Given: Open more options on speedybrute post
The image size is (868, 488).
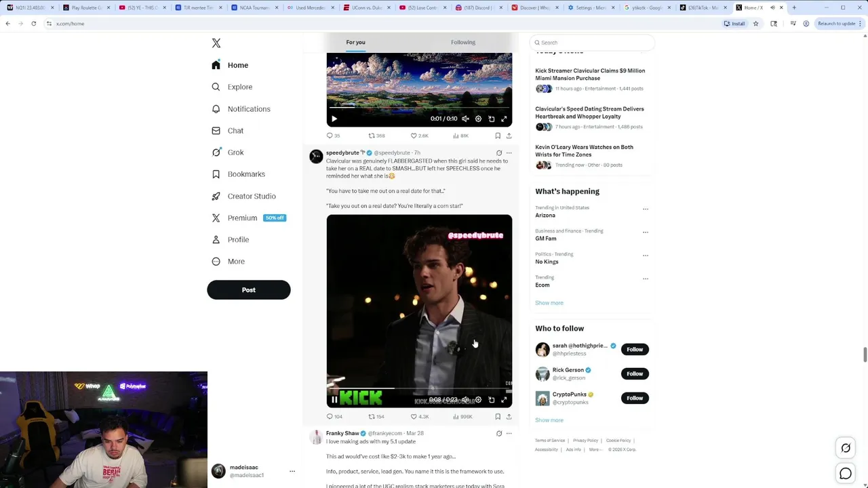Looking at the screenshot, I should pyautogui.click(x=509, y=152).
